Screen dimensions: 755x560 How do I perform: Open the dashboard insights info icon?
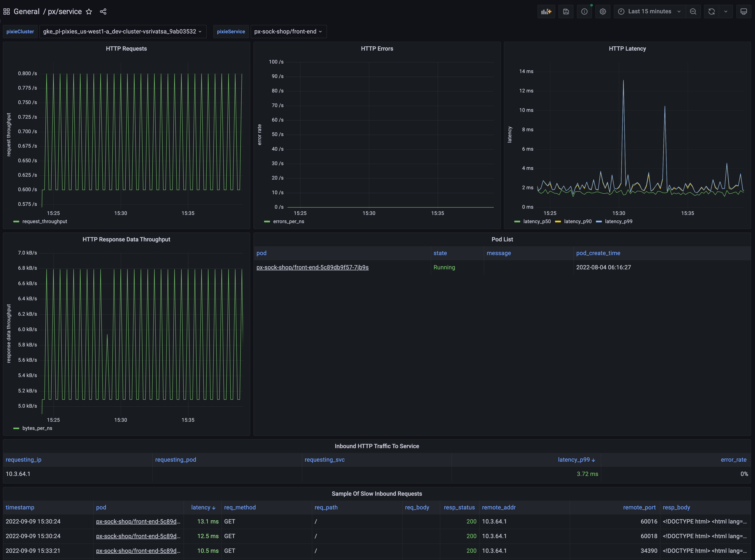(x=584, y=12)
